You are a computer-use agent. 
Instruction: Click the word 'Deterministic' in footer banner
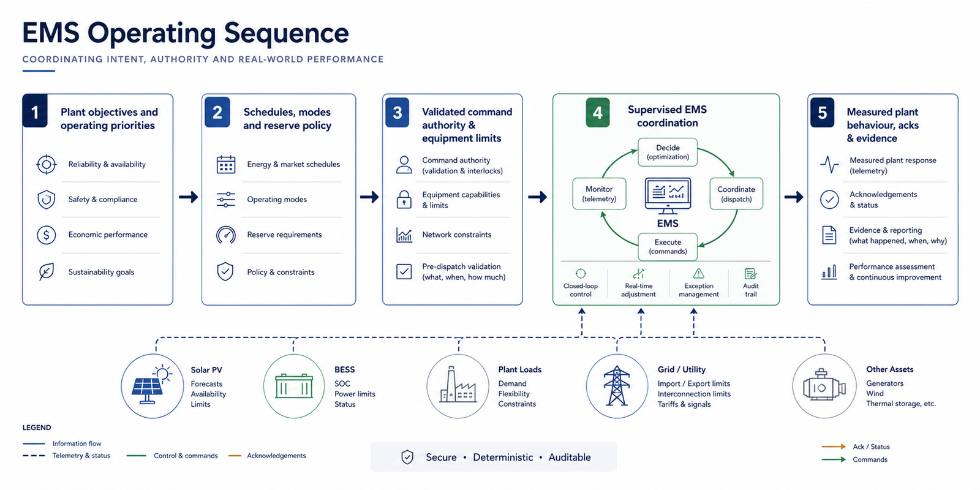point(503,457)
